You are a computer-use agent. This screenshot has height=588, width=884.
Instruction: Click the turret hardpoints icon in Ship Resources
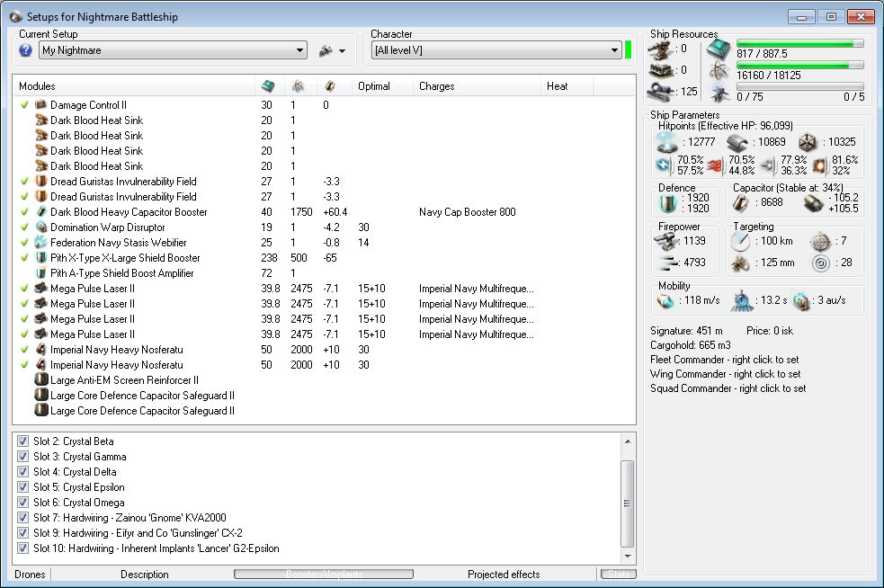click(661, 49)
